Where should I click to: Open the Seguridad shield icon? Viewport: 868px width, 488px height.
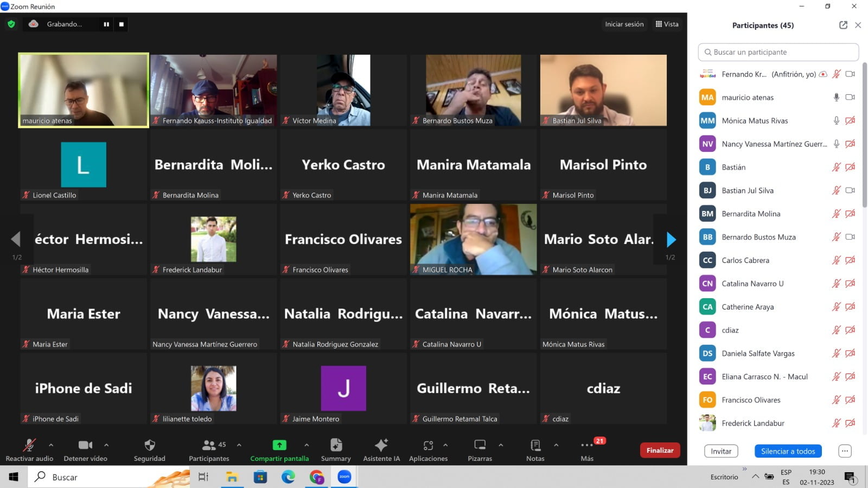coord(150,446)
